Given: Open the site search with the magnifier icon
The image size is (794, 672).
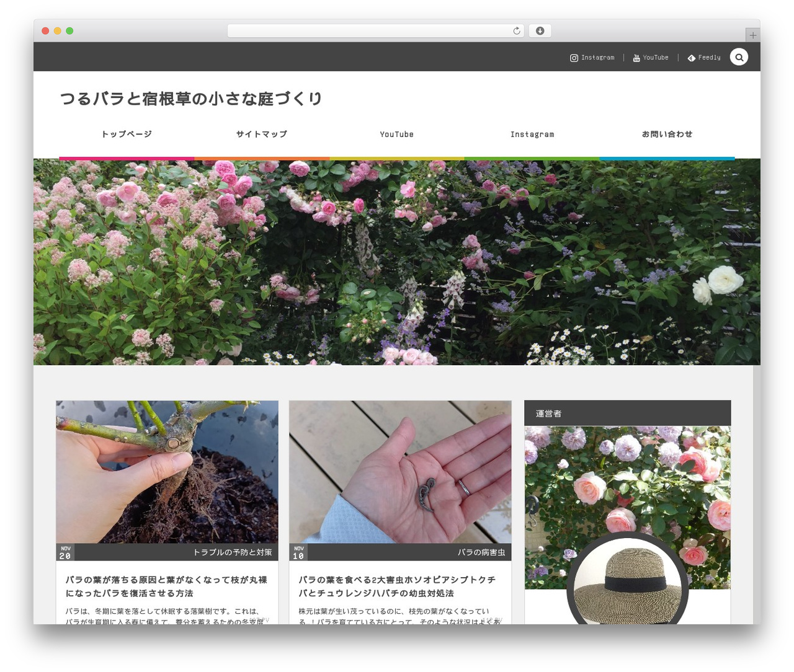Looking at the screenshot, I should click(739, 57).
